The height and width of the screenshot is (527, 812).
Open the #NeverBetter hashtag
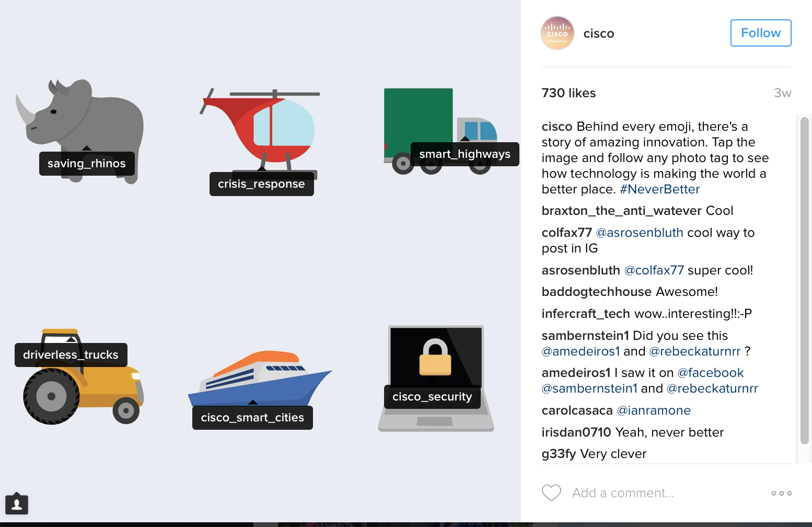(x=659, y=189)
